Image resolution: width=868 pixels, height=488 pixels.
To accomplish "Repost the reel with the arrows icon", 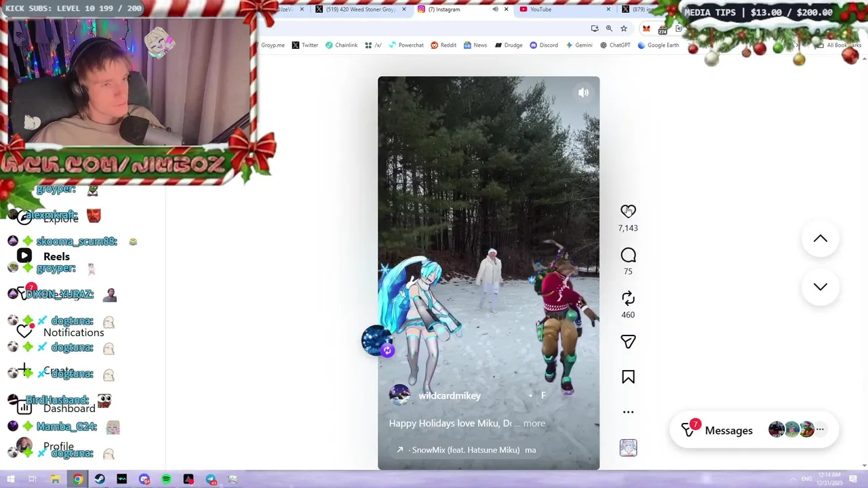I will coord(628,298).
